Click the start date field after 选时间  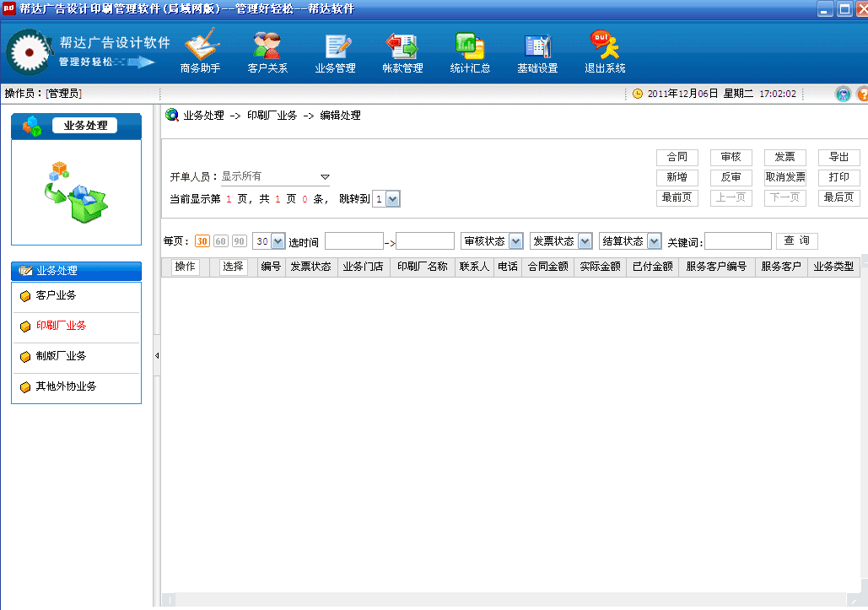click(354, 241)
